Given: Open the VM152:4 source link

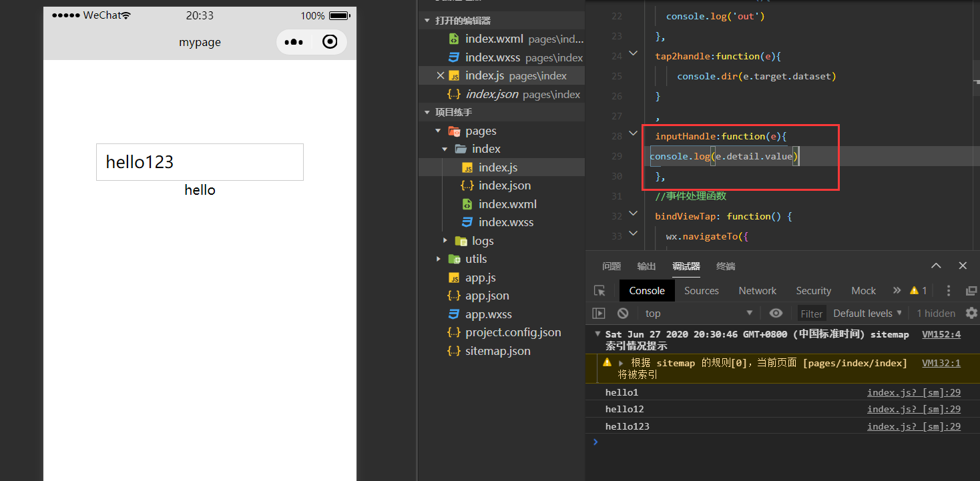Looking at the screenshot, I should pyautogui.click(x=941, y=334).
